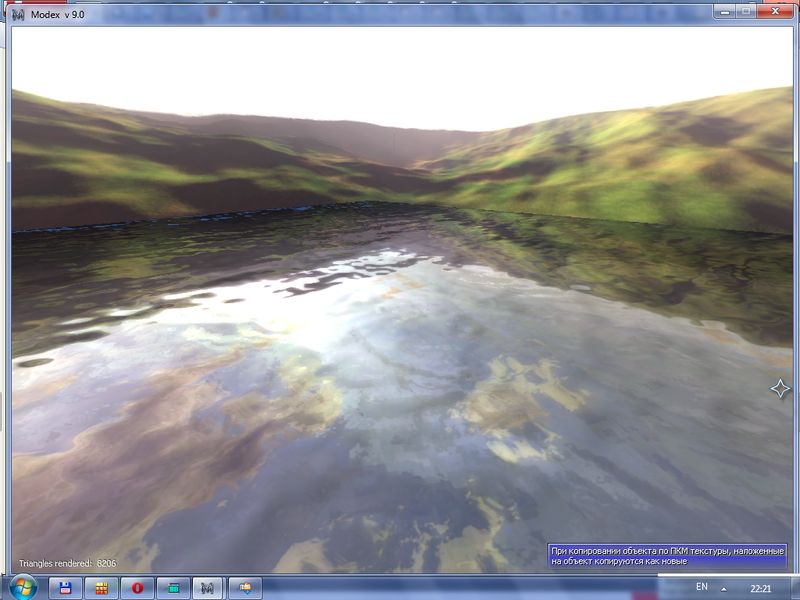800x600 pixels.
Task: Click the Modex icon in the title bar
Action: [17, 14]
